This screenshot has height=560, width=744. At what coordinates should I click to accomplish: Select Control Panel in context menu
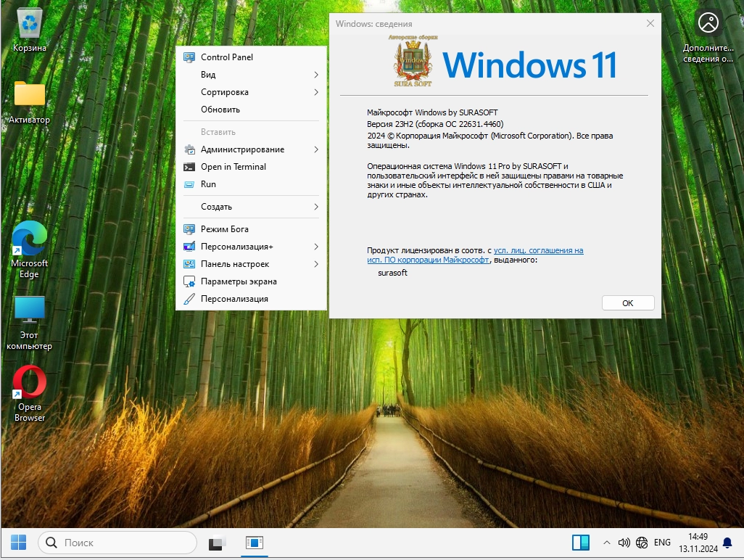(x=227, y=57)
